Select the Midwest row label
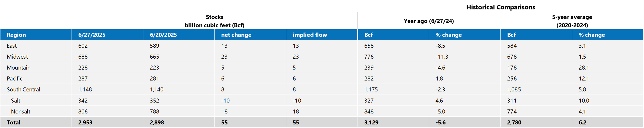The image size is (644, 128). point(17,57)
